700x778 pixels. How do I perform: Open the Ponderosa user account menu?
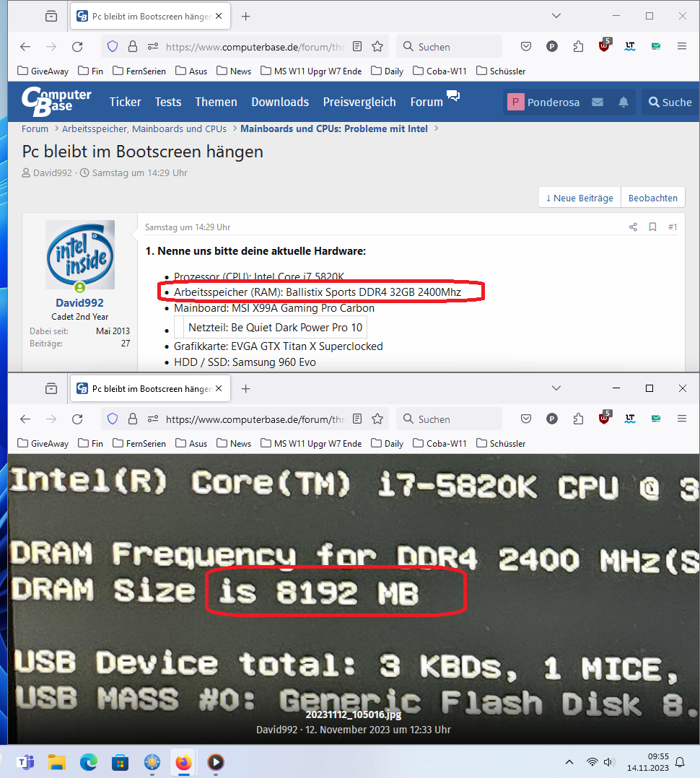[x=543, y=102]
